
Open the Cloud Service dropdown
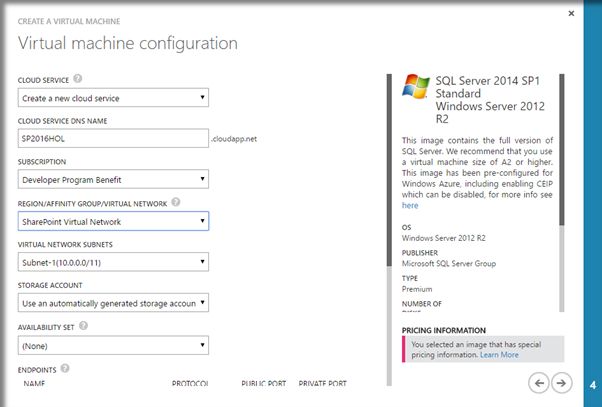(113, 97)
